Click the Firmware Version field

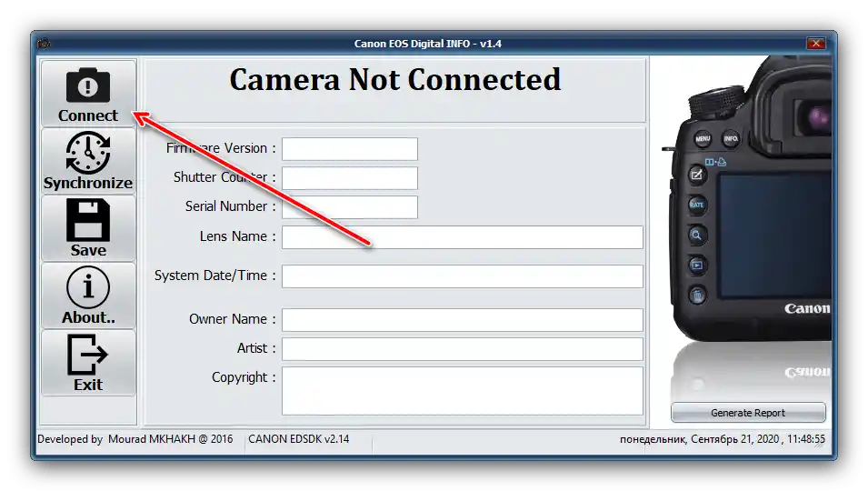(x=350, y=149)
